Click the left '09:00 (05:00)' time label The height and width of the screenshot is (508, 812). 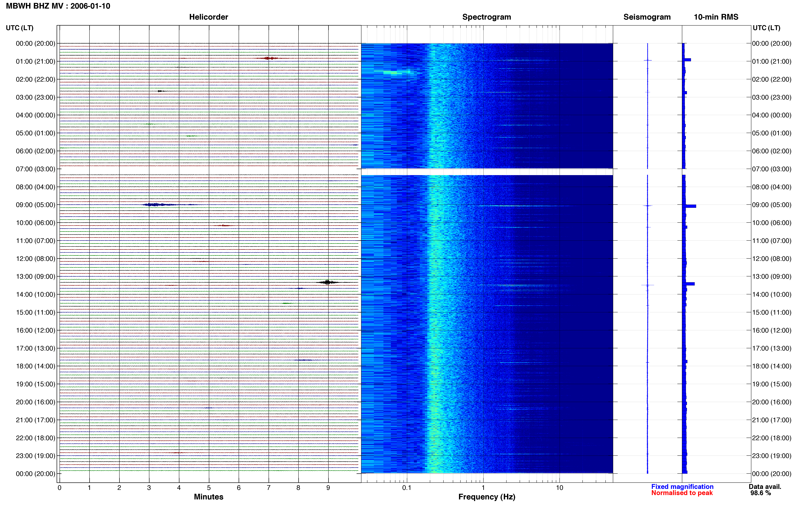click(x=36, y=205)
